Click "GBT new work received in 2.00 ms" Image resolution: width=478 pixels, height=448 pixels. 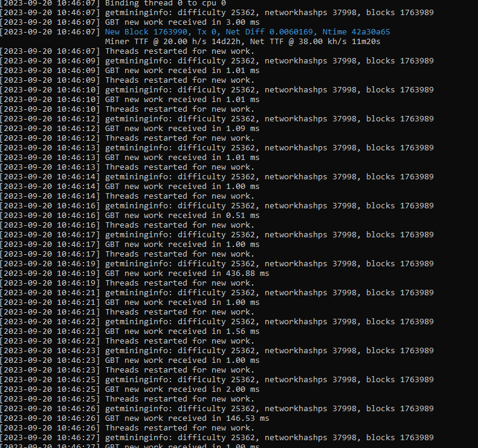182,389
